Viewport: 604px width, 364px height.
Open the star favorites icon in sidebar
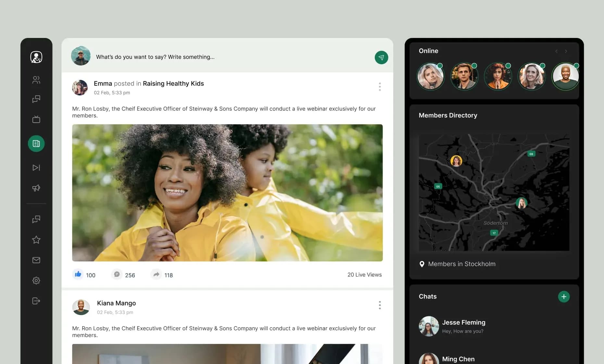36,240
